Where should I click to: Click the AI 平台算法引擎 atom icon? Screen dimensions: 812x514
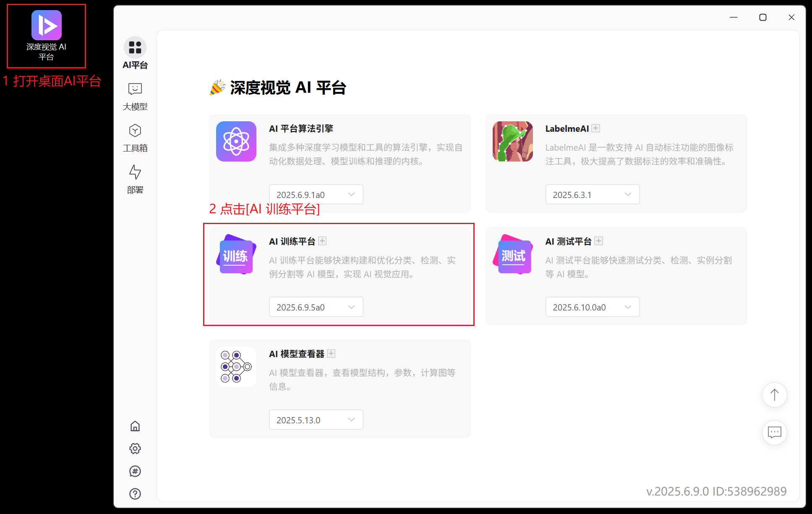tap(236, 141)
